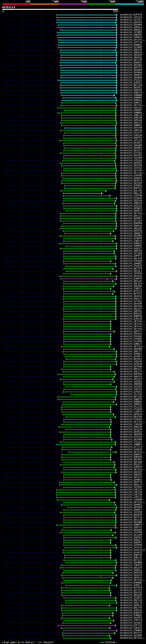Select the UniRef100_Q38879 subject name
This screenshot has width=146, height=644.
[x=131, y=467]
